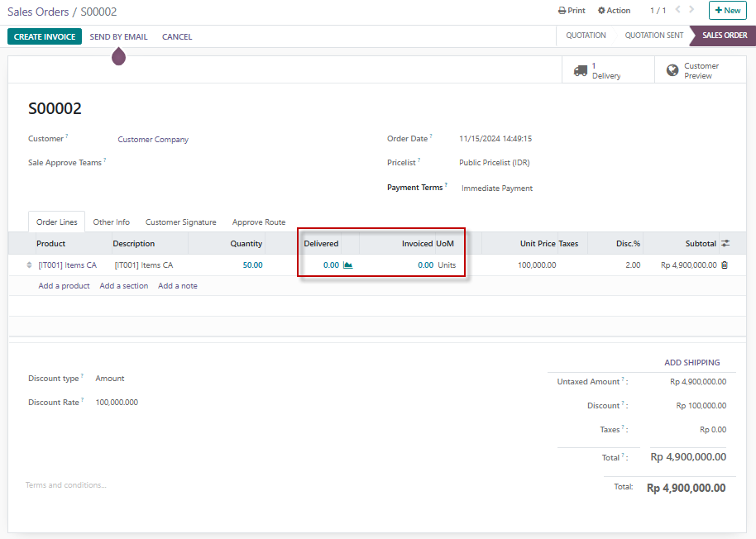
Task: Click Add a note link
Action: click(x=178, y=286)
